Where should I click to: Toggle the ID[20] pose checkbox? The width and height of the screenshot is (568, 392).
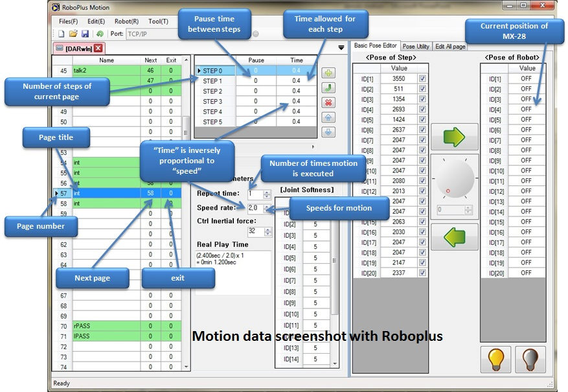[x=422, y=273]
